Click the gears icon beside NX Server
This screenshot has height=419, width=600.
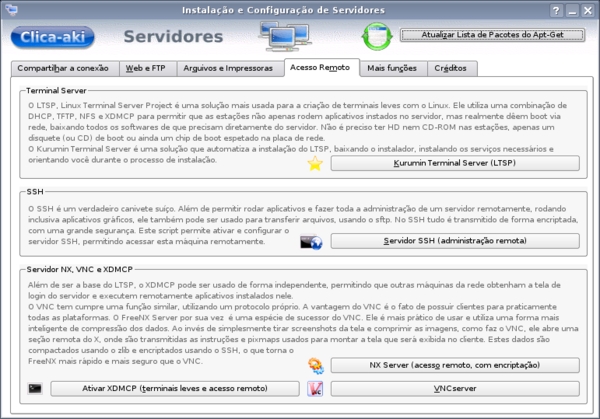pyautogui.click(x=316, y=366)
